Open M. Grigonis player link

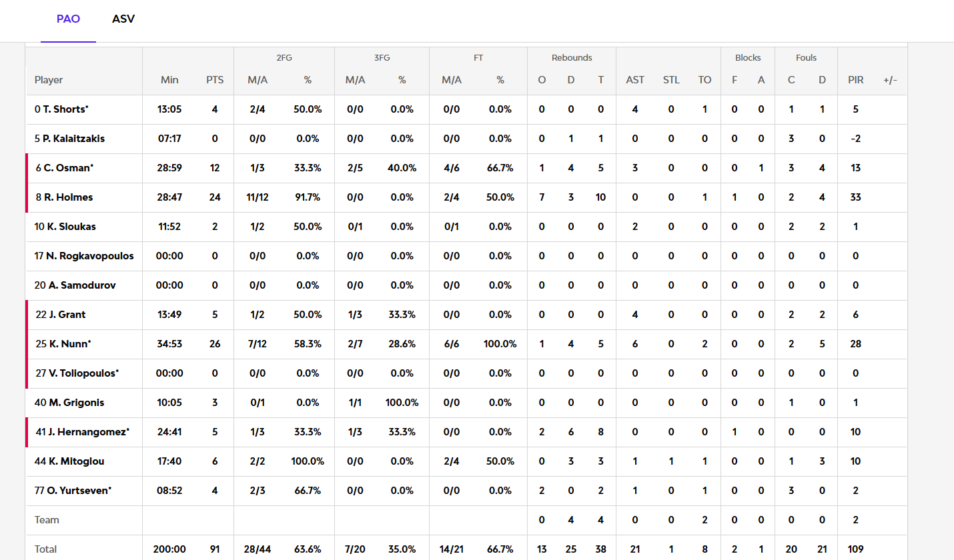[75, 403]
